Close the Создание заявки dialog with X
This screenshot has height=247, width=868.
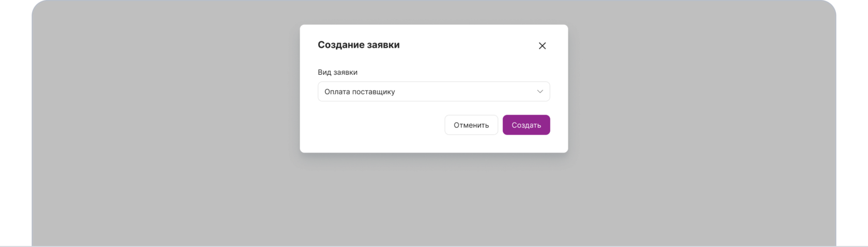coord(542,46)
